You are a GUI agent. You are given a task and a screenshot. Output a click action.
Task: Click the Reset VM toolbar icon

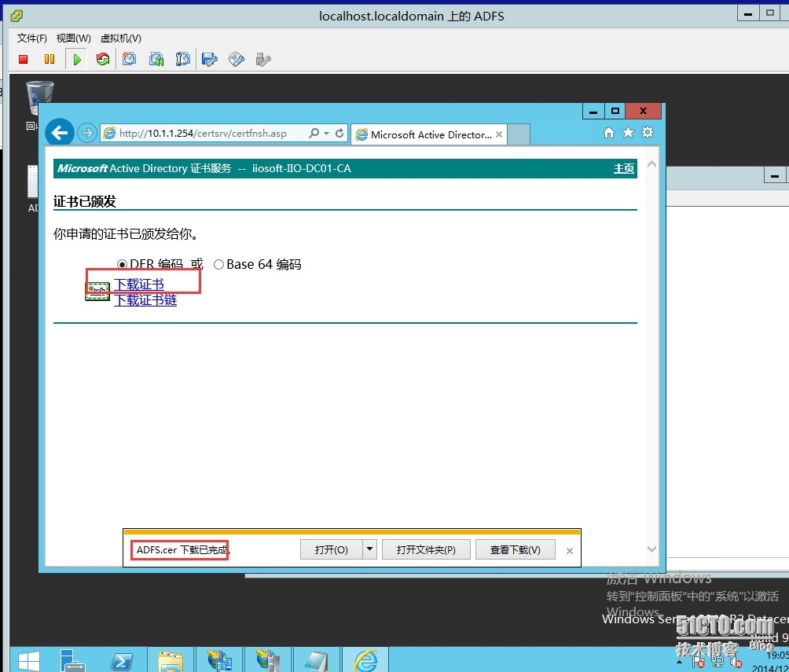(103, 60)
